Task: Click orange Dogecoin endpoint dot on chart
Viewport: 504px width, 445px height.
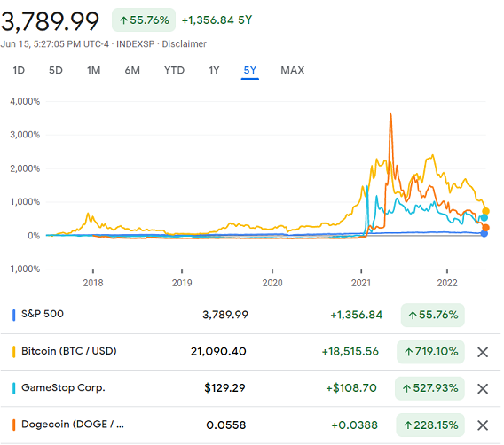Action: 485,228
